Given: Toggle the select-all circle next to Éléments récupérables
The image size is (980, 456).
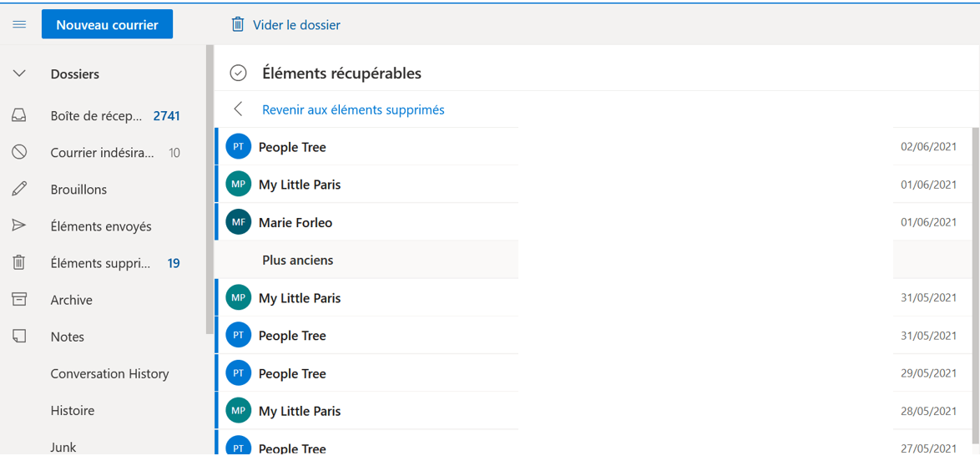Looking at the screenshot, I should pos(238,73).
